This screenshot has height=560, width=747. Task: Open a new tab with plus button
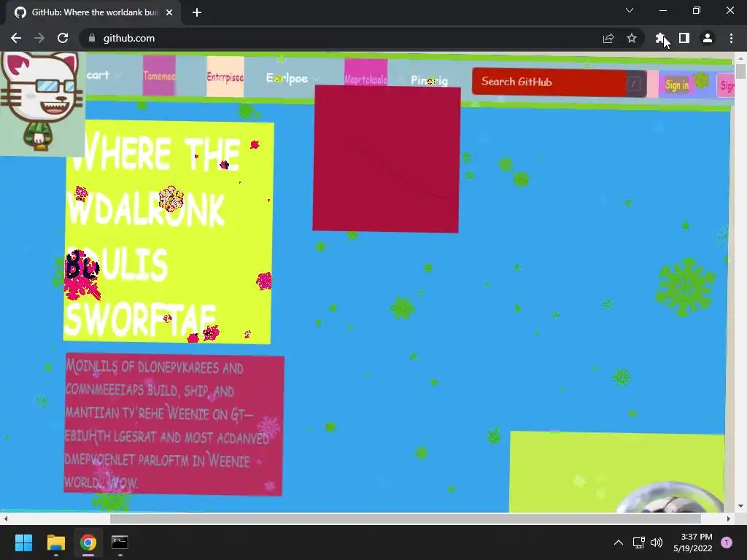click(197, 12)
